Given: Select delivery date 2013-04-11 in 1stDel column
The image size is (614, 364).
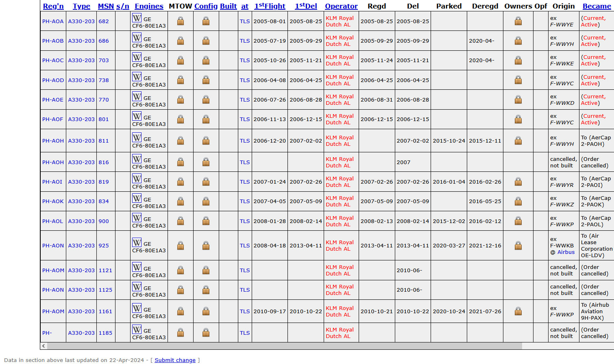Looking at the screenshot, I should click(x=306, y=245).
